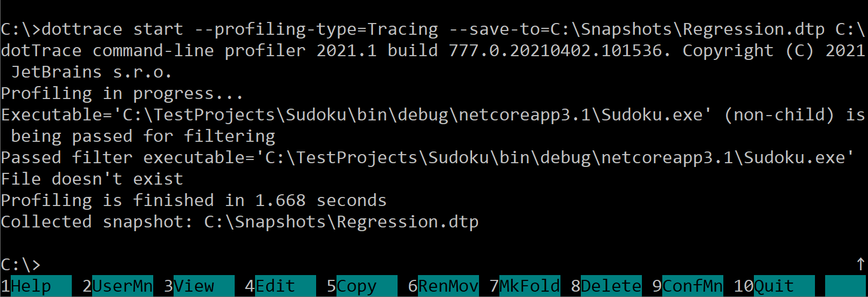868x297 pixels.
Task: Click the up arrow at right edge
Action: coord(860,264)
